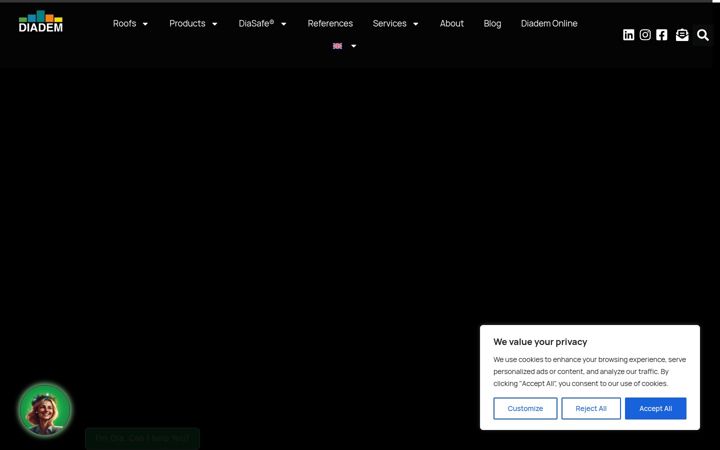Viewport: 720px width, 450px height.
Task: Open the Roofs menu item
Action: click(x=124, y=23)
